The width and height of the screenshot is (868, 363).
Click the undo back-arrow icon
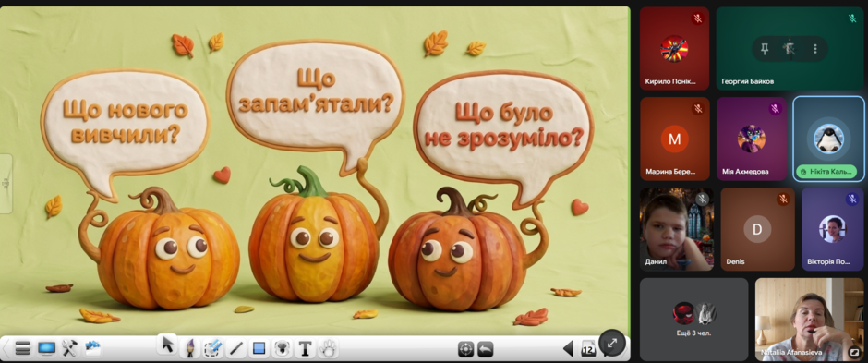click(x=486, y=349)
